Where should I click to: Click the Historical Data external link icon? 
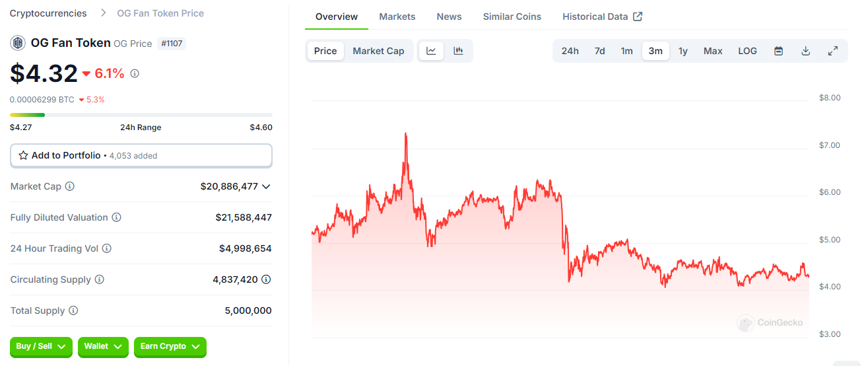638,17
